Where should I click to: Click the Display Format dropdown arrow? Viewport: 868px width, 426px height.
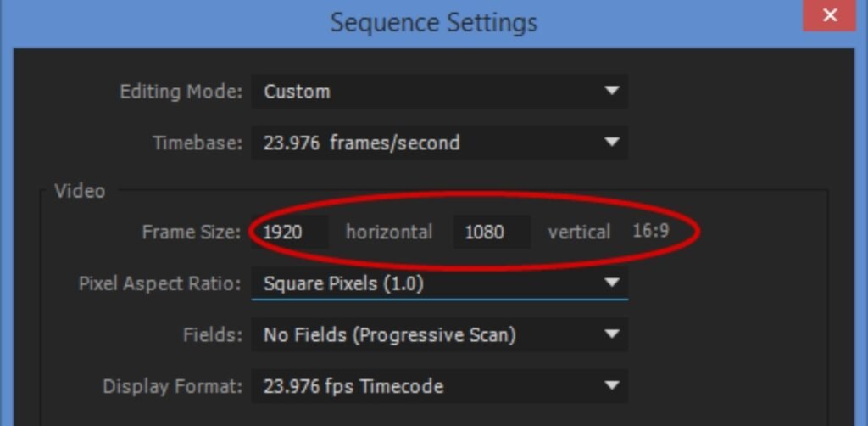click(612, 387)
